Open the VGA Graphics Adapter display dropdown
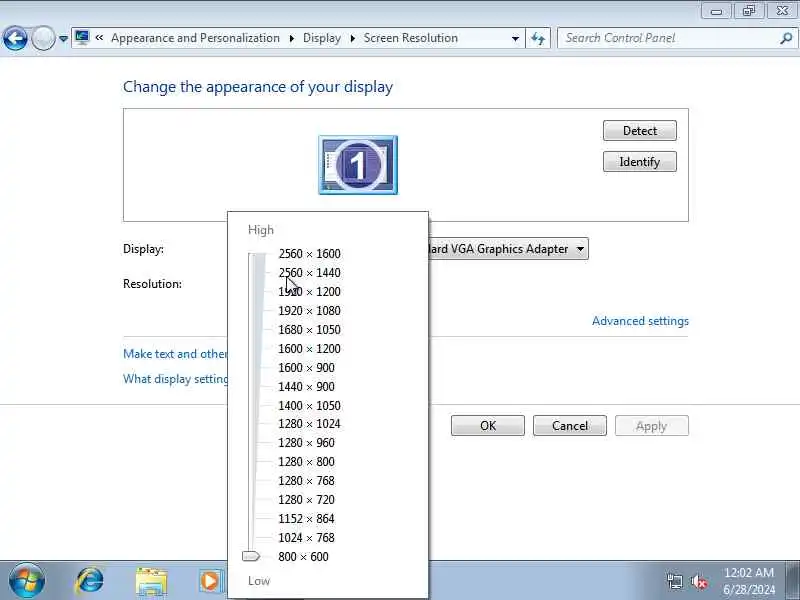This screenshot has width=800, height=600. click(509, 249)
